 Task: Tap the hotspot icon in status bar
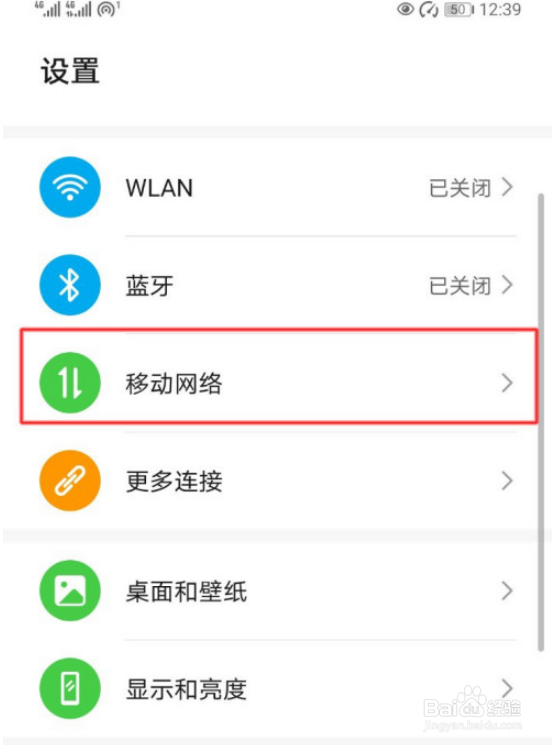[108, 9]
